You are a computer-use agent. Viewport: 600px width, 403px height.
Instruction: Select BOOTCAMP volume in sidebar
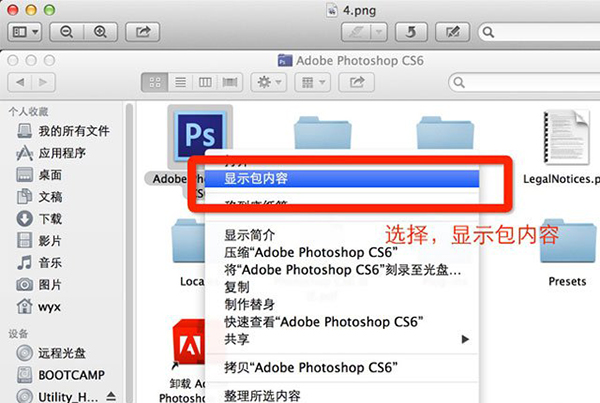point(60,375)
